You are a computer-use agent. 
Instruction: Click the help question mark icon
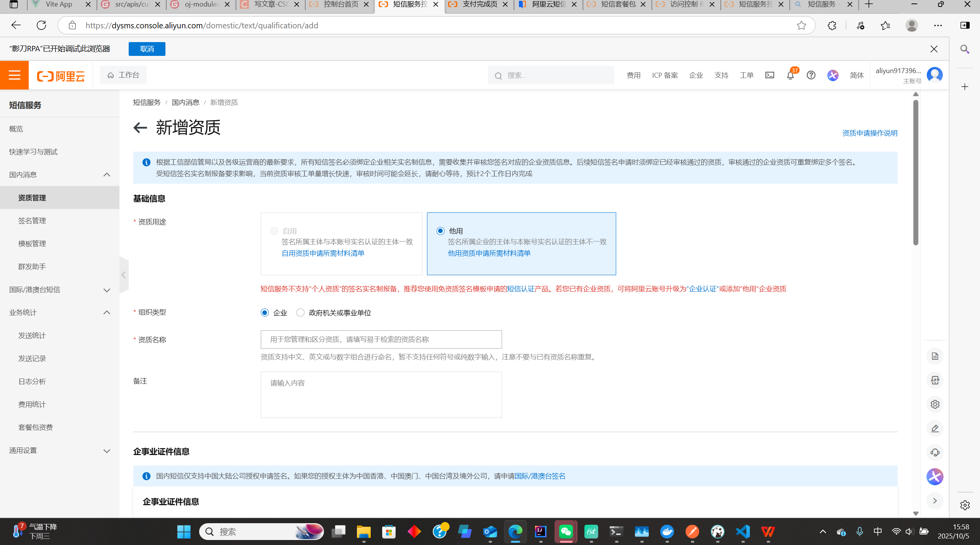(x=811, y=75)
